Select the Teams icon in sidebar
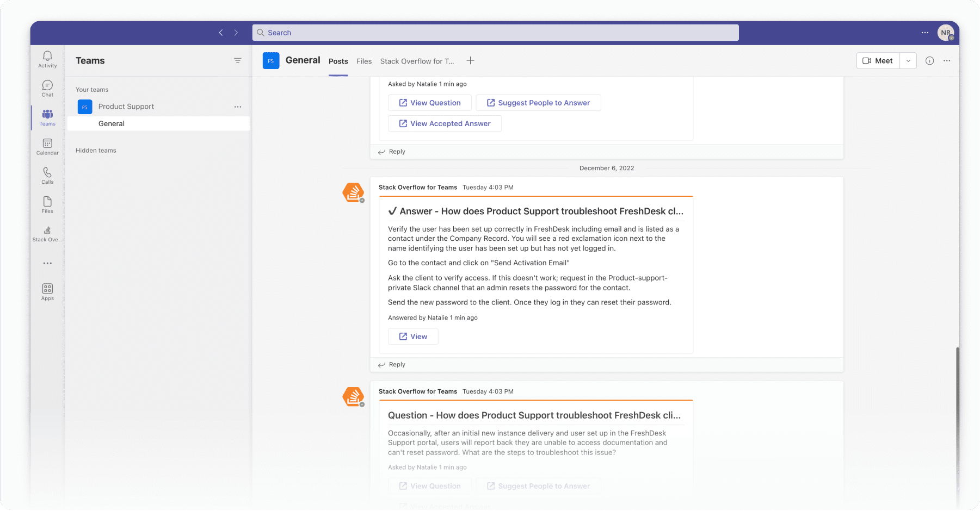This screenshot has width=980, height=511. pyautogui.click(x=47, y=117)
